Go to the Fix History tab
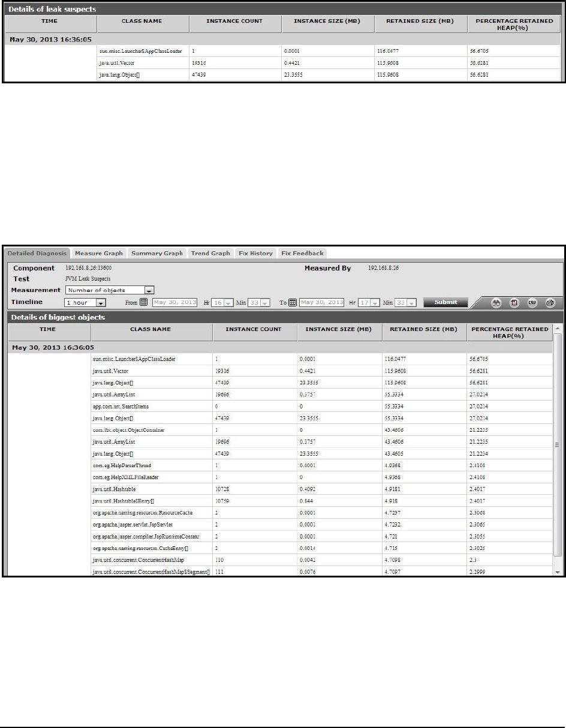The width and height of the screenshot is (566, 728). (255, 253)
